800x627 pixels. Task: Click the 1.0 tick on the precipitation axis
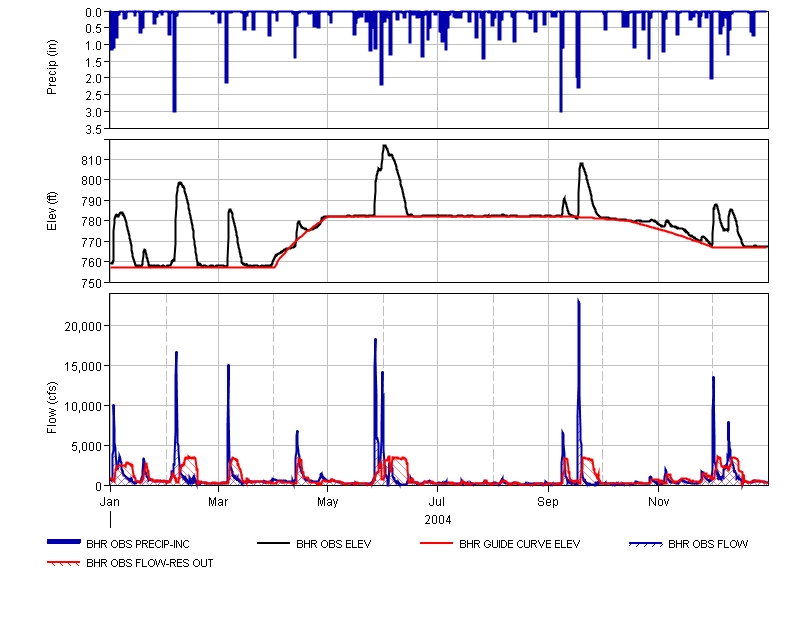pyautogui.click(x=94, y=46)
